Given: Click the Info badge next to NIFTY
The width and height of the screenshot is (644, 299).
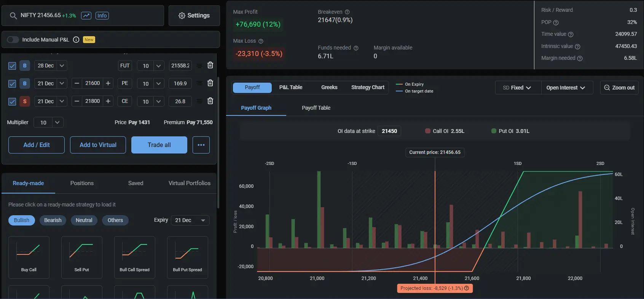Looking at the screenshot, I should pyautogui.click(x=102, y=16).
